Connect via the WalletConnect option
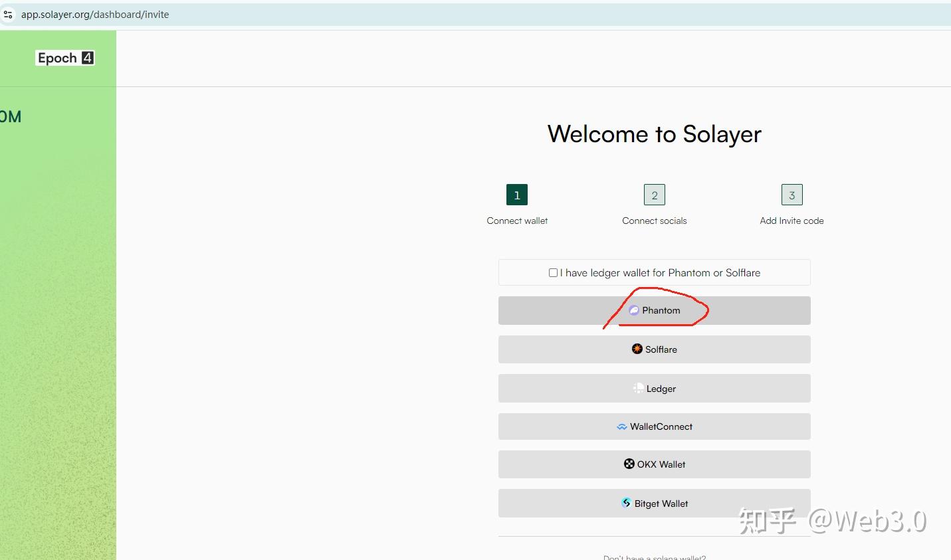The height and width of the screenshot is (560, 951). pyautogui.click(x=654, y=426)
